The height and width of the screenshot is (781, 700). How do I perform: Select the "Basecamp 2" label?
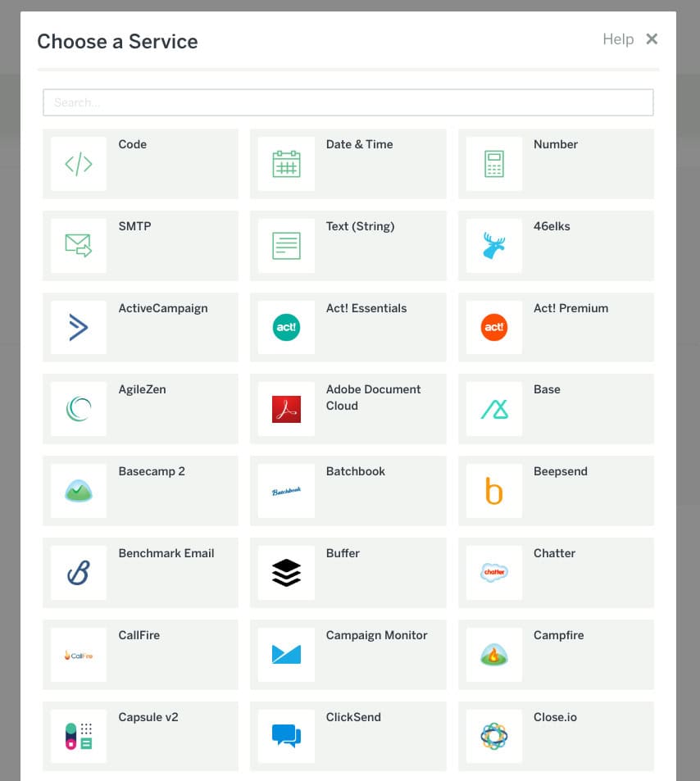pyautogui.click(x=152, y=472)
